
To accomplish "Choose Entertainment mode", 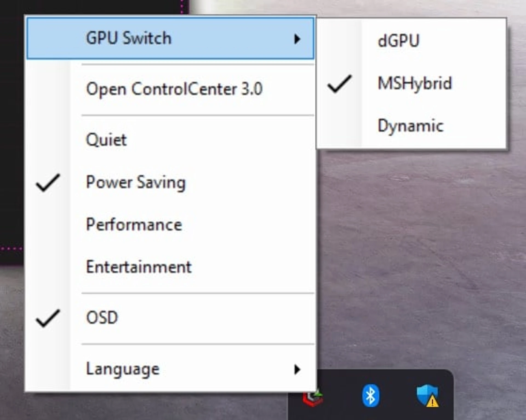I will click(x=170, y=267).
